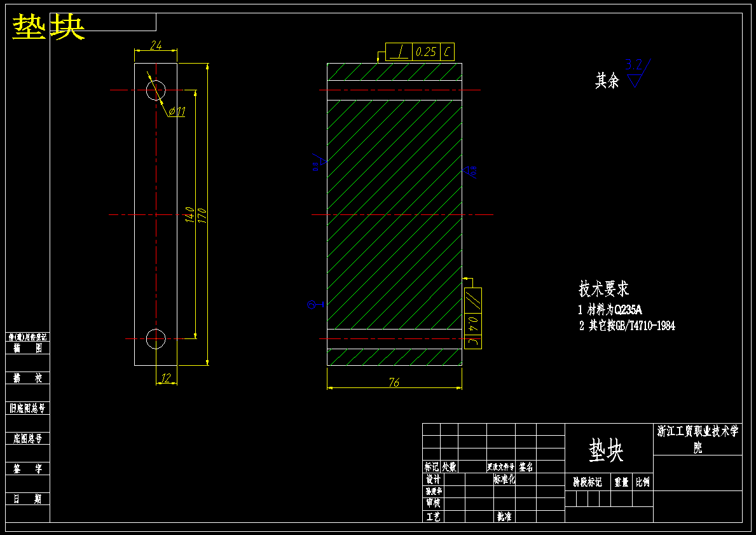Select the 批准 cell
Viewport: 756px width, 535px height.
point(504,517)
